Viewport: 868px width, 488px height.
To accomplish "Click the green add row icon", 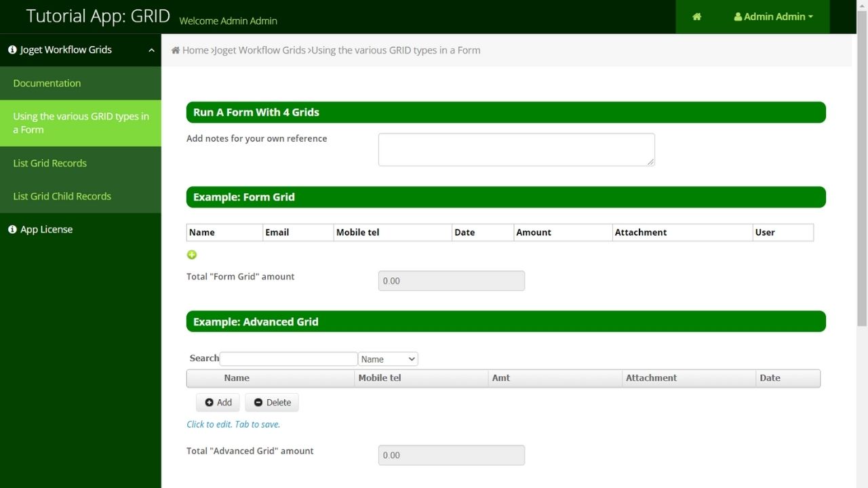I will click(192, 255).
